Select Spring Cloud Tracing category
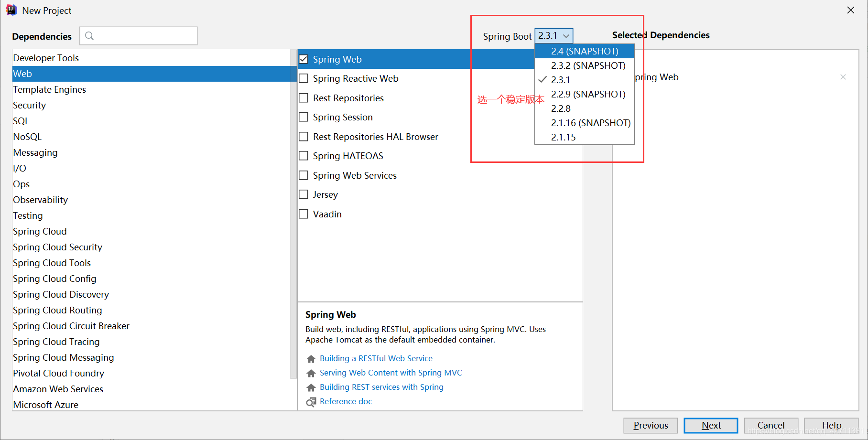 pyautogui.click(x=151, y=342)
